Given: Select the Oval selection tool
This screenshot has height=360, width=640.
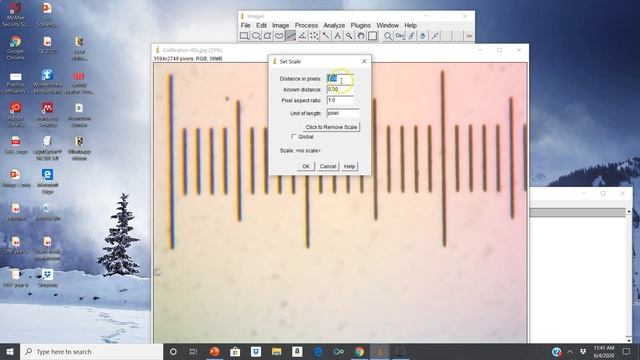Looking at the screenshot, I should click(256, 36).
